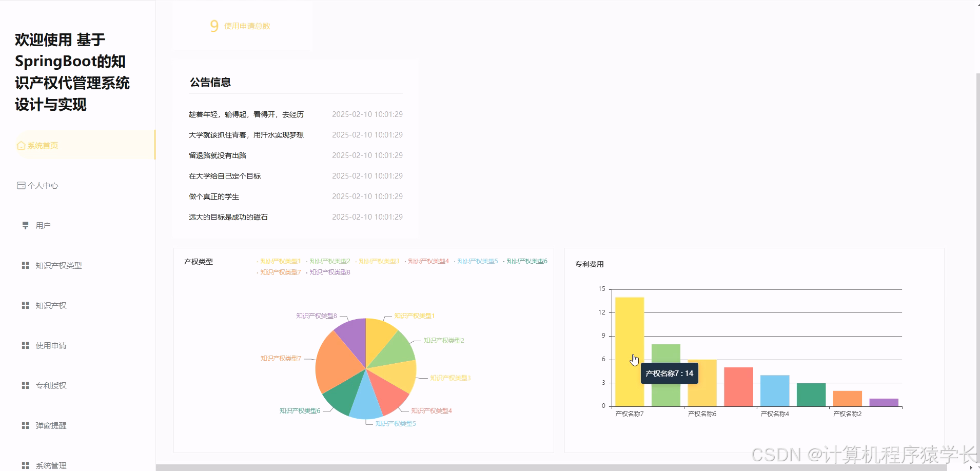Open announcement 做个真正的学生
The image size is (980, 471).
(x=214, y=197)
